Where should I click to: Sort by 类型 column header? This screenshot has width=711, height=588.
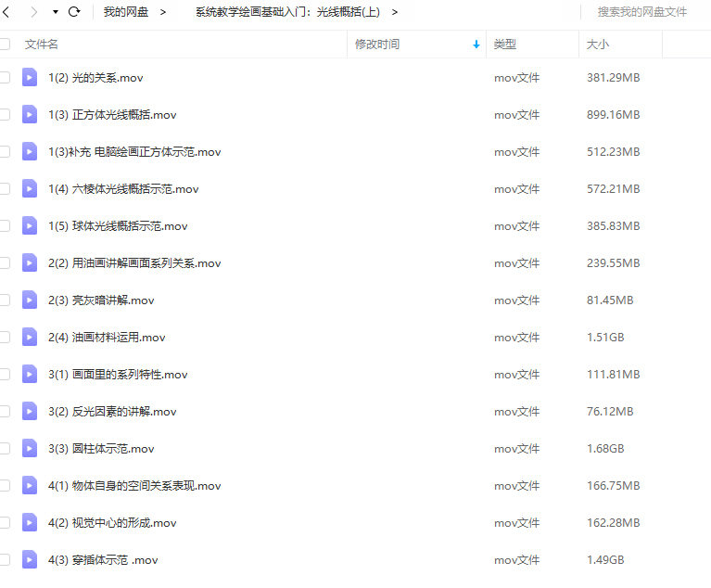click(505, 45)
